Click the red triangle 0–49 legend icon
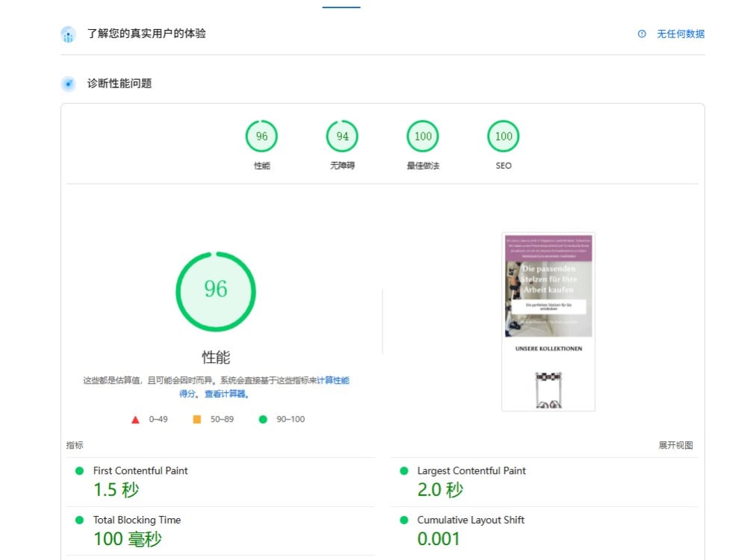This screenshot has height=560, width=747. coord(135,420)
